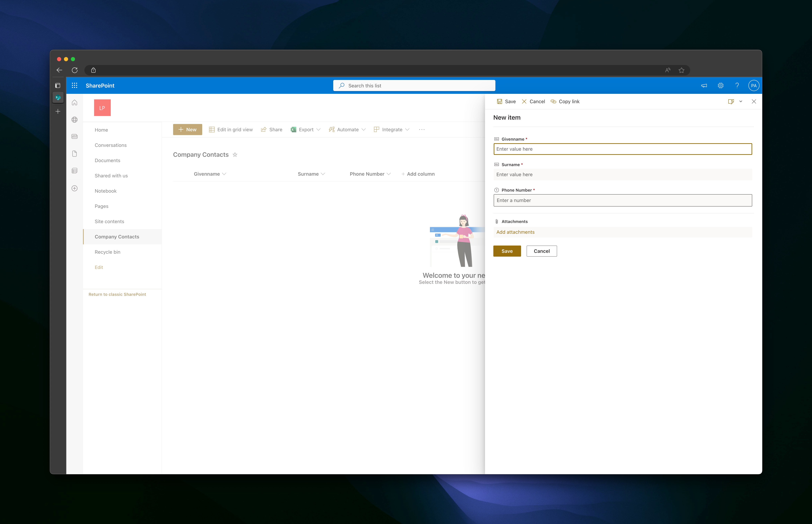
Task: Click the LP site logo tile
Action: [x=102, y=108]
